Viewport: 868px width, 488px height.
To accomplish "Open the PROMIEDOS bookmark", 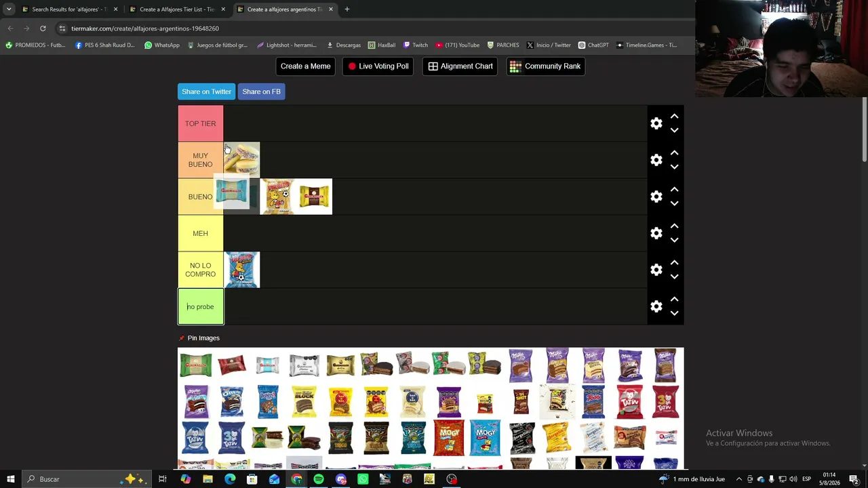I will tap(35, 45).
